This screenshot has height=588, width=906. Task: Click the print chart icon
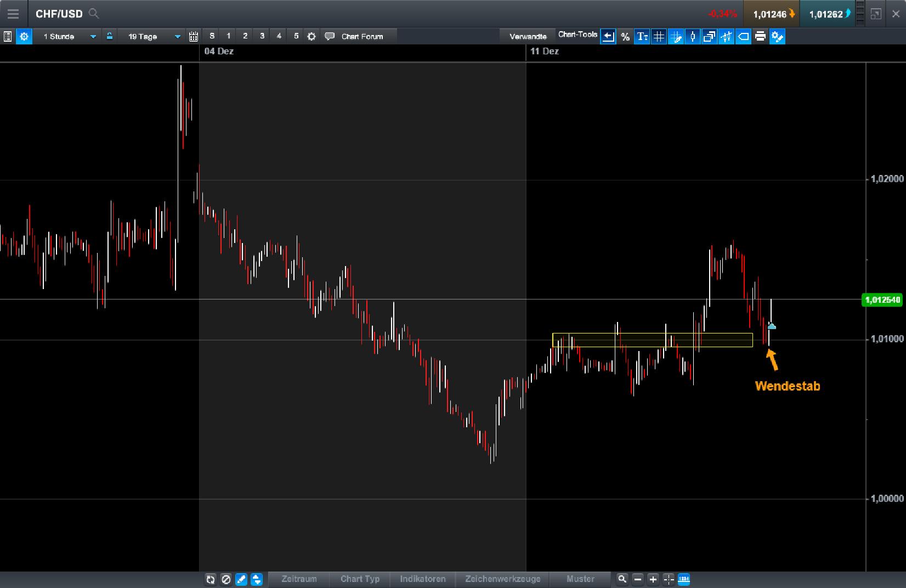761,37
